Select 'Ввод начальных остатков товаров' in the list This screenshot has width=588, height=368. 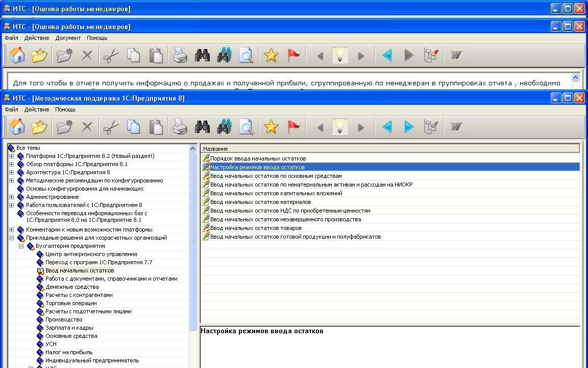pos(256,228)
